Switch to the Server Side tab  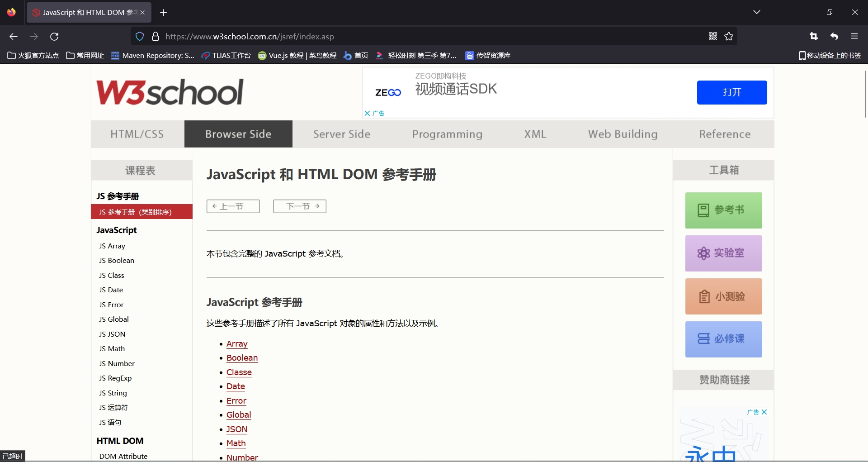coord(342,134)
